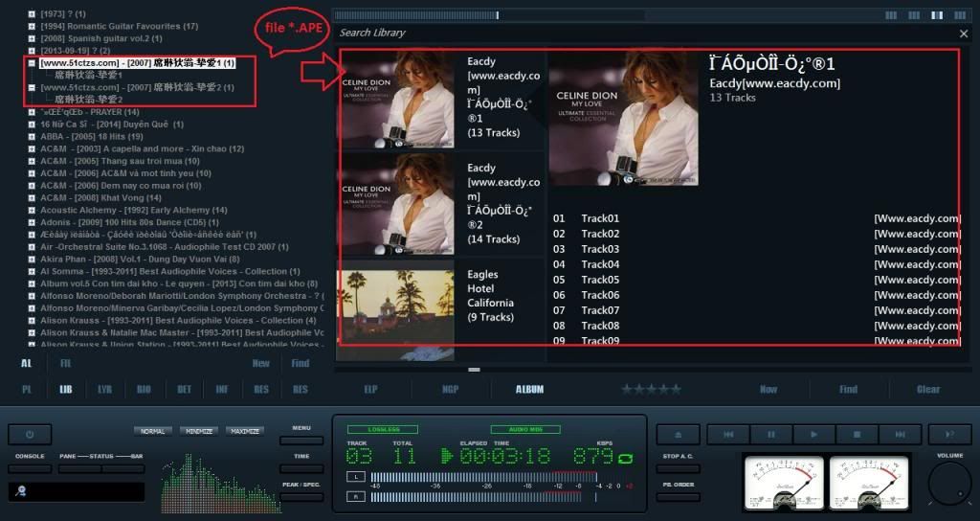Click the AL library filter button
Screen dimensions: 980x521
click(x=26, y=363)
